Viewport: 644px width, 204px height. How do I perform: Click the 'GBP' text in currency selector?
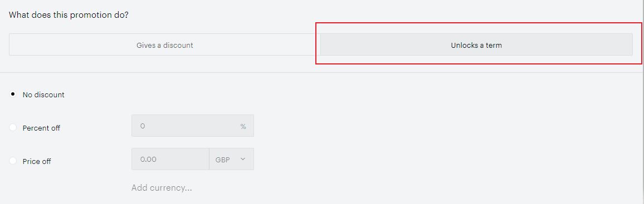click(x=223, y=159)
